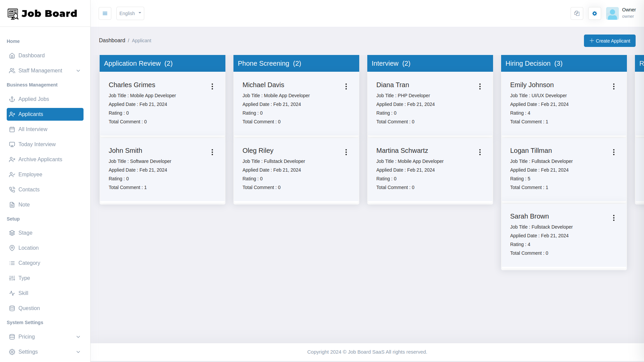View Today Interview list
Viewport: 644px width, 362px height.
[x=37, y=144]
